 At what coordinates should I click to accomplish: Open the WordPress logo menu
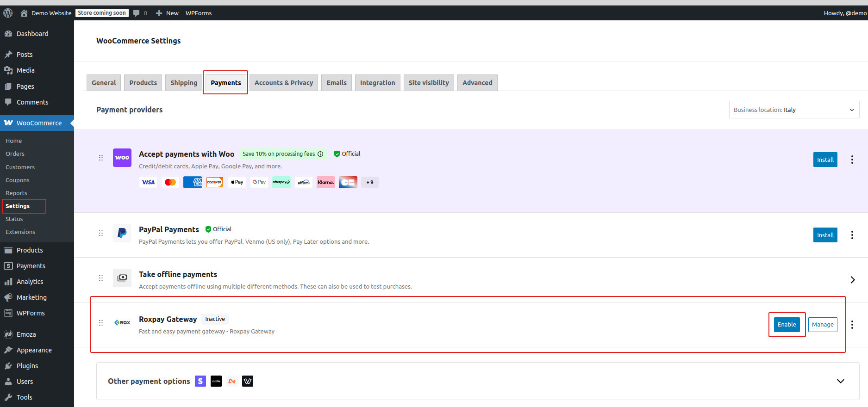8,13
